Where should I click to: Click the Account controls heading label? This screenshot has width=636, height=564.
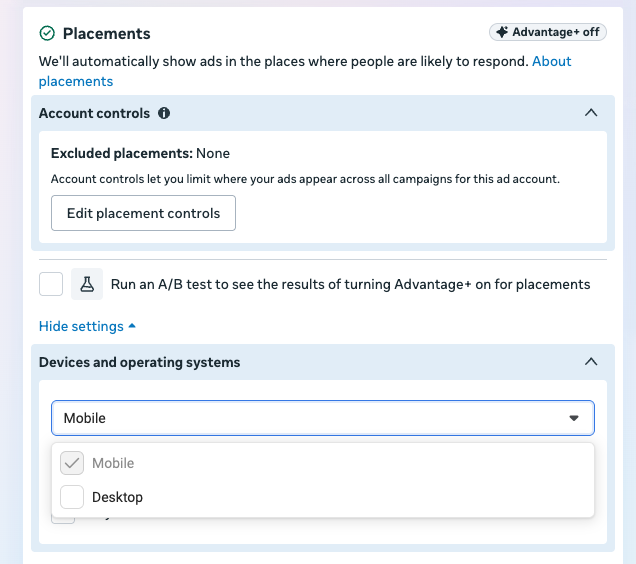(95, 113)
